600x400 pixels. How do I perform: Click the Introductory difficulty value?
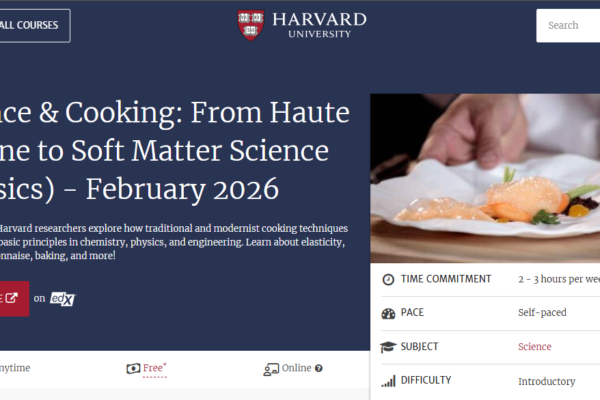(x=546, y=381)
